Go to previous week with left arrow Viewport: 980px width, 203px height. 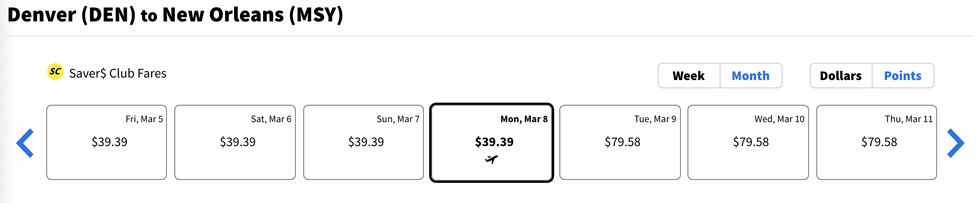25,143
